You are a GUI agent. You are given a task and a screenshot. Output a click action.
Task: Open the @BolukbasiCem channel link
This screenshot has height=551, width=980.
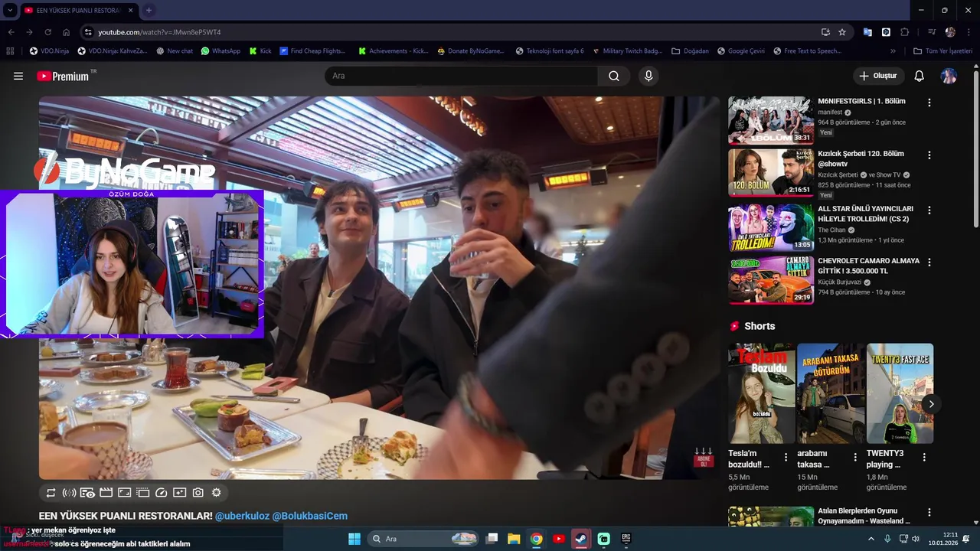(310, 516)
